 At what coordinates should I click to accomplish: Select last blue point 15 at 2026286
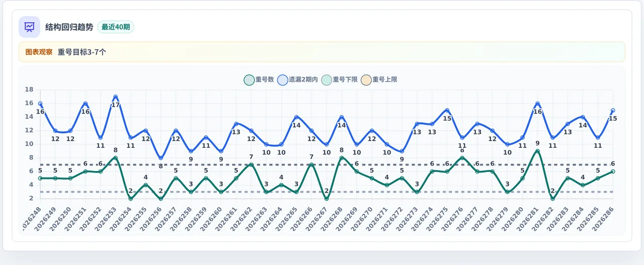[x=613, y=111]
